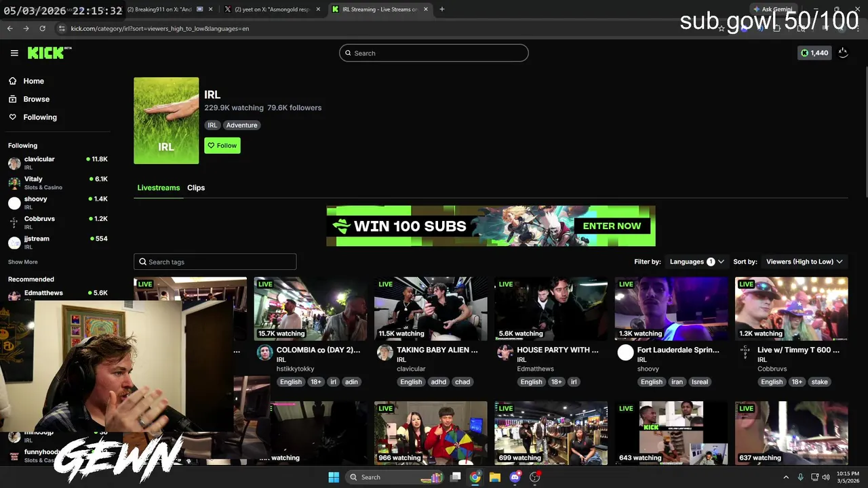The image size is (868, 488).
Task: Click clavicular's avatar under TAKING BABY ALIEN
Action: tap(385, 352)
